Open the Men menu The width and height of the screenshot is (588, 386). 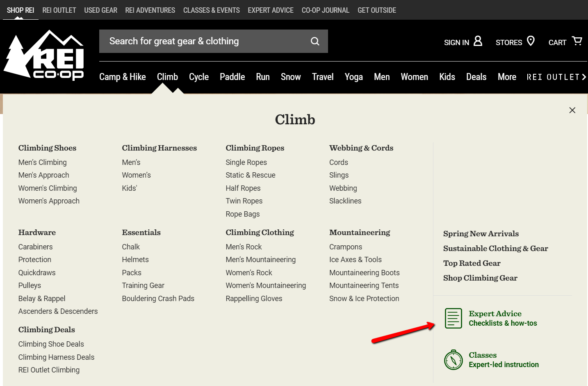[382, 77]
